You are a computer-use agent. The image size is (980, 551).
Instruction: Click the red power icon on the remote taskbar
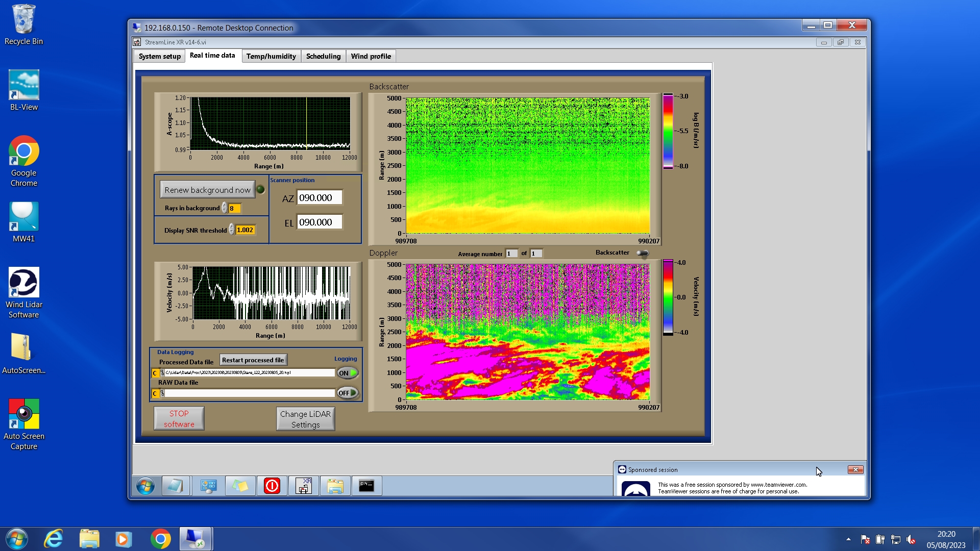[x=272, y=486]
